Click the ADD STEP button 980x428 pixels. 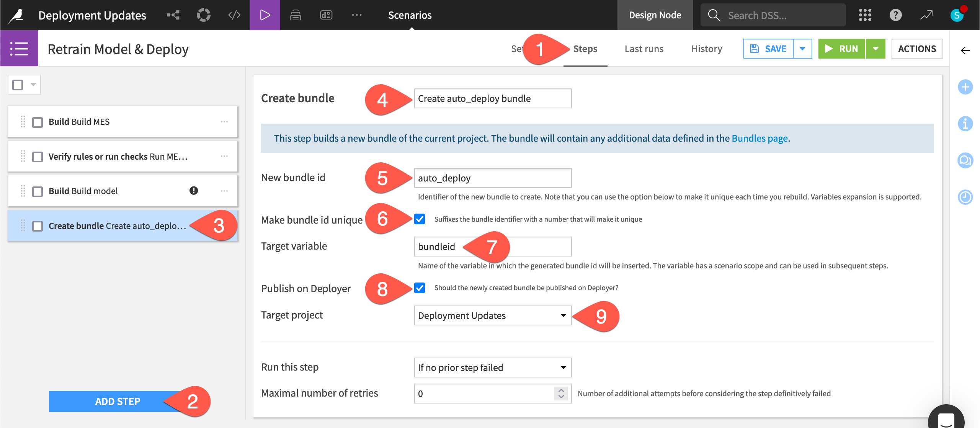click(118, 401)
